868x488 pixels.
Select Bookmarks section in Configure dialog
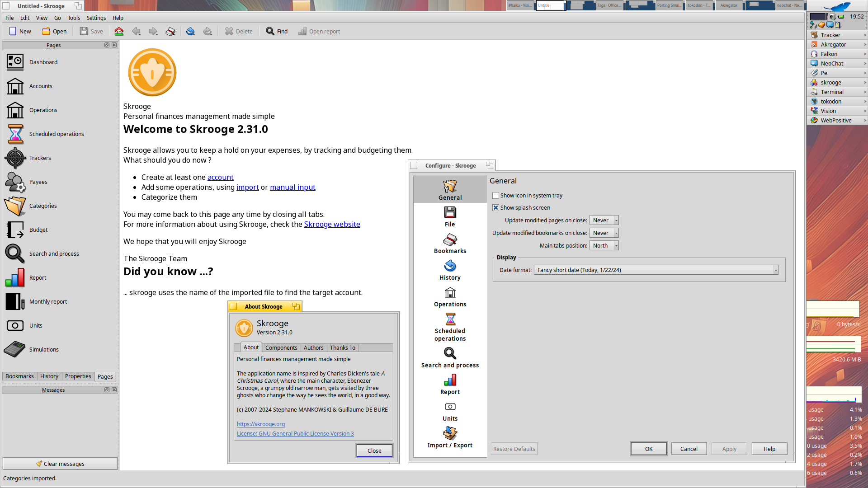(x=450, y=243)
